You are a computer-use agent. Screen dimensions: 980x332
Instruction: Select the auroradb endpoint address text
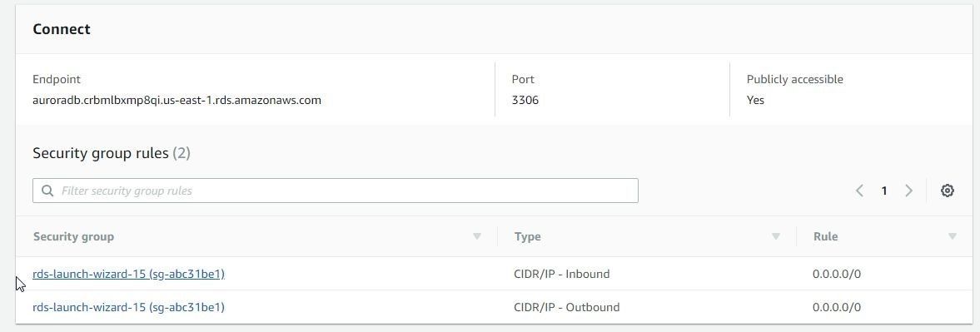(x=177, y=100)
